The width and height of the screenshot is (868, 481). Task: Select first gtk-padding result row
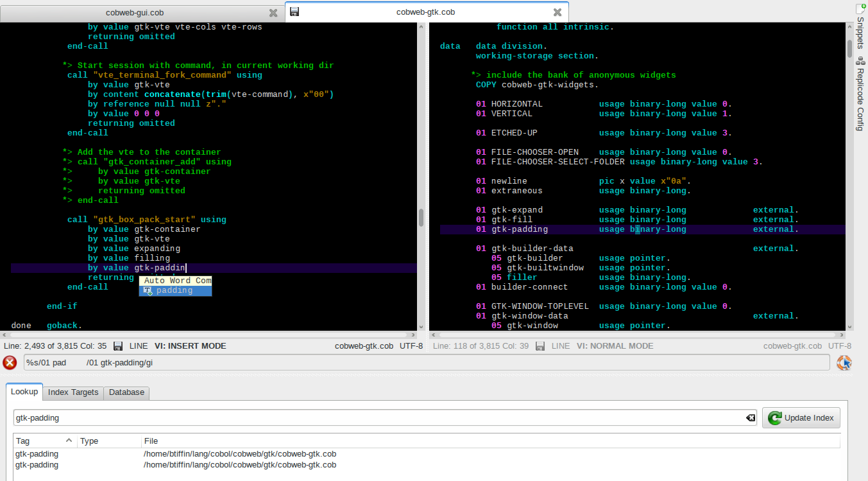click(x=427, y=454)
